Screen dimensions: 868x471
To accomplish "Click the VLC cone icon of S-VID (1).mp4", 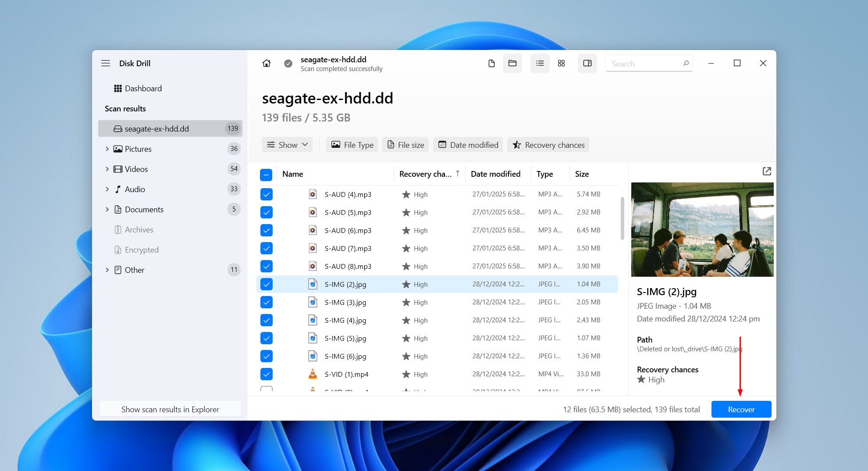I will point(313,374).
